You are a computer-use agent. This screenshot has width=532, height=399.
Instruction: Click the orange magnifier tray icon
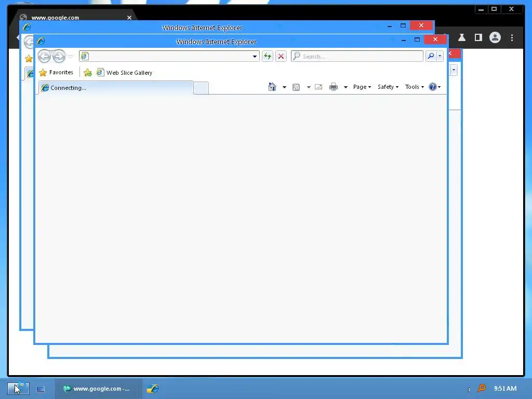coord(481,388)
